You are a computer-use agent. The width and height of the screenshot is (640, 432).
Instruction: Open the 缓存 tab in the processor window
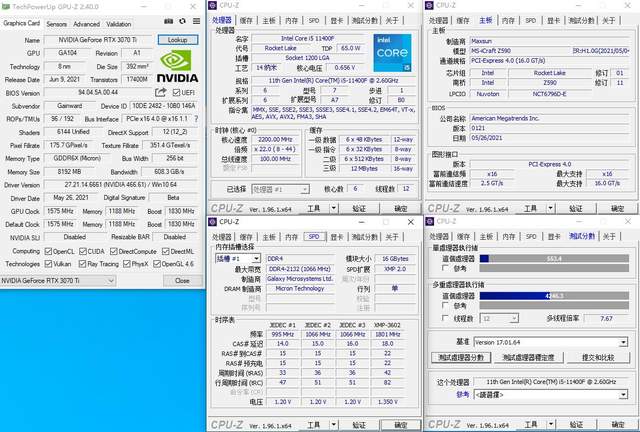[246, 20]
